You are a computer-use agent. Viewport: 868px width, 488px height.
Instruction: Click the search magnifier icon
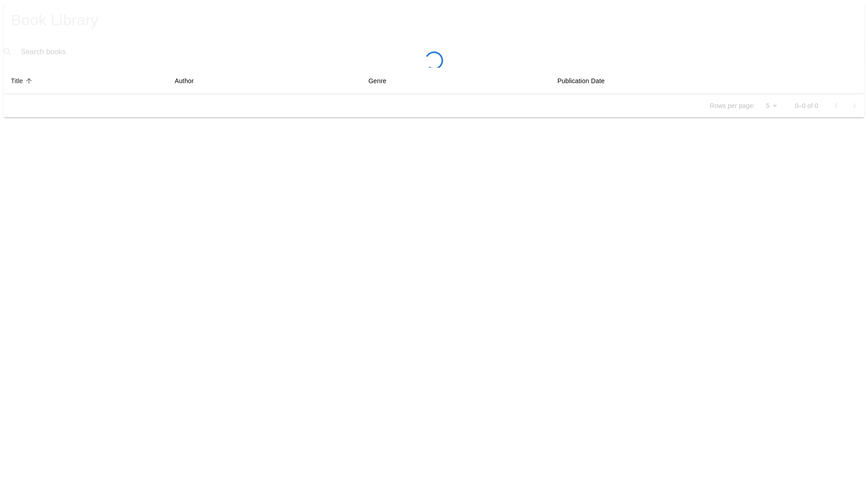[x=7, y=52]
